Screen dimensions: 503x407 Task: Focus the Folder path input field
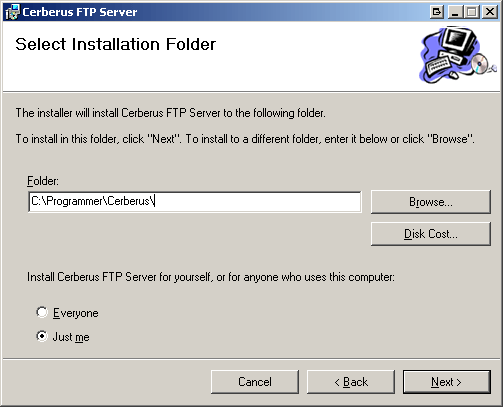point(195,202)
